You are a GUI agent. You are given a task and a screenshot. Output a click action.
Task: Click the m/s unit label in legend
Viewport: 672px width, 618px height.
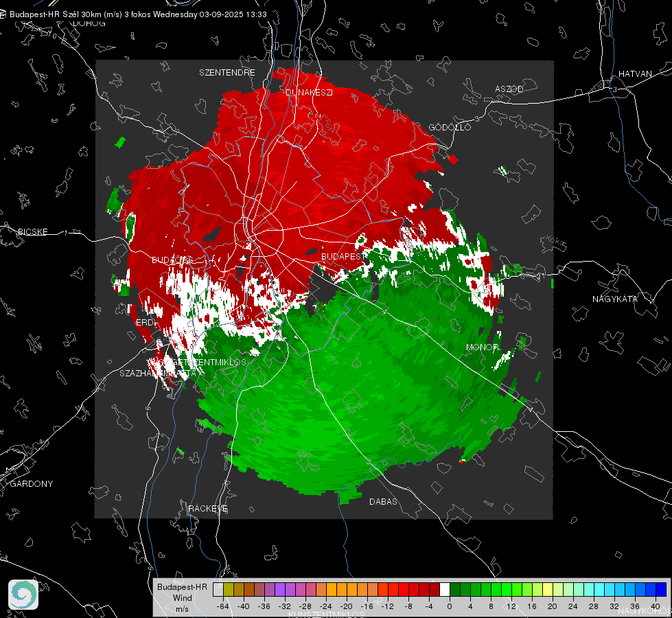click(182, 608)
